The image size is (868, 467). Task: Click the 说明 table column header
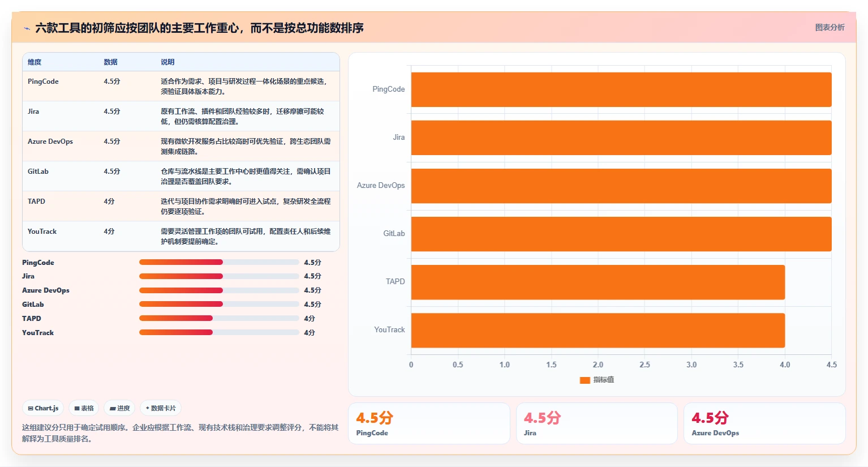click(x=167, y=62)
